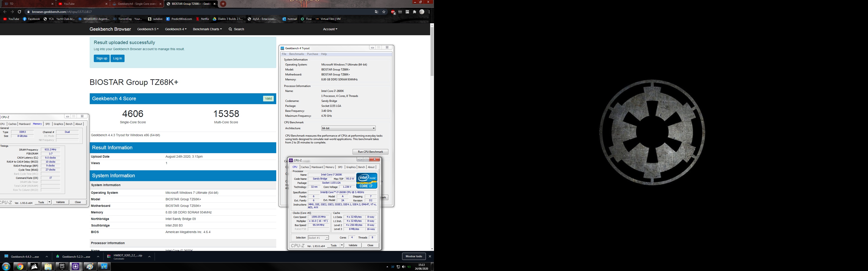Expand the Geekbench 5 navbar dropdown
This screenshot has width=868, height=271.
click(x=148, y=29)
